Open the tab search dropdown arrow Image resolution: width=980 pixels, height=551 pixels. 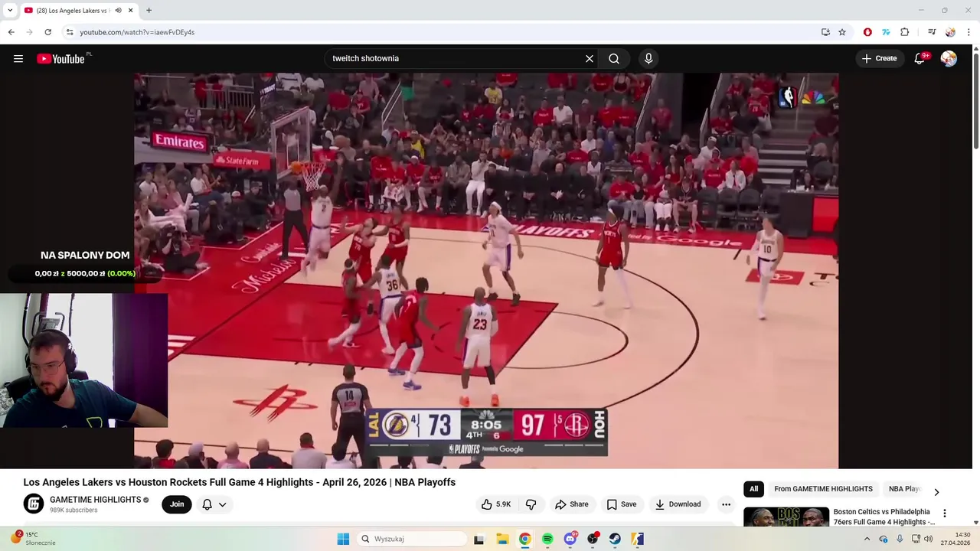click(10, 11)
